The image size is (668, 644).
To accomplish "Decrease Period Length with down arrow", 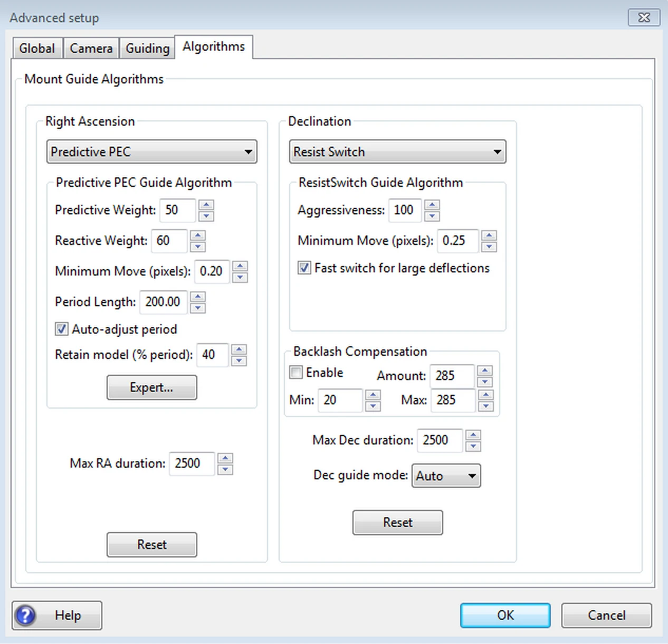I will pos(198,307).
